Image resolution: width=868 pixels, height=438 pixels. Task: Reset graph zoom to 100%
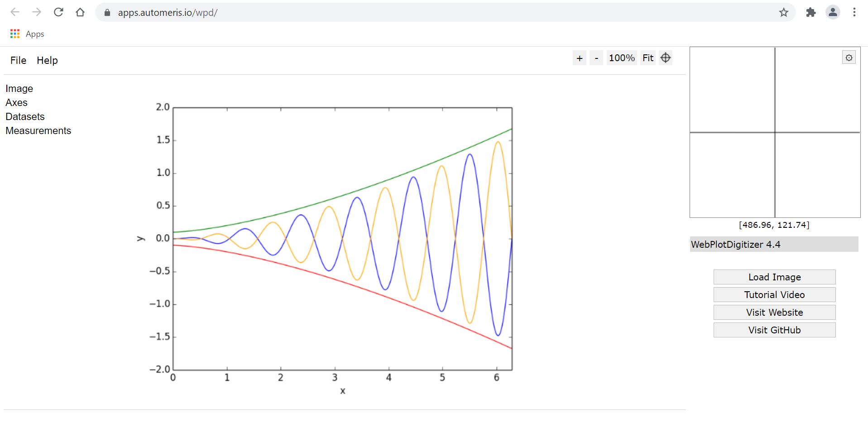pos(622,58)
